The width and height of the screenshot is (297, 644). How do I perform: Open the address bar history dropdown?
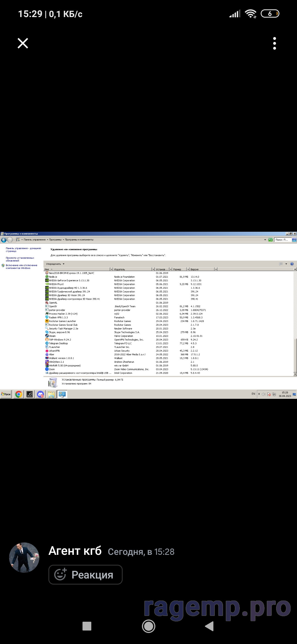(265, 240)
